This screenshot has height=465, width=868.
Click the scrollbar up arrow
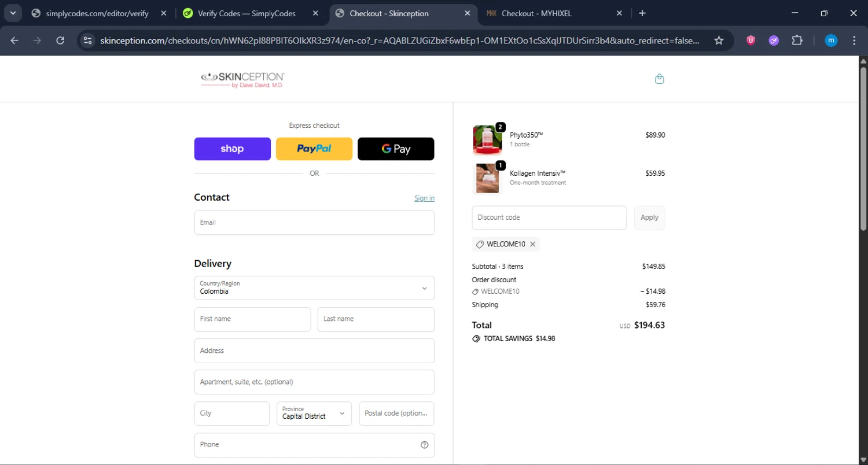pyautogui.click(x=863, y=60)
